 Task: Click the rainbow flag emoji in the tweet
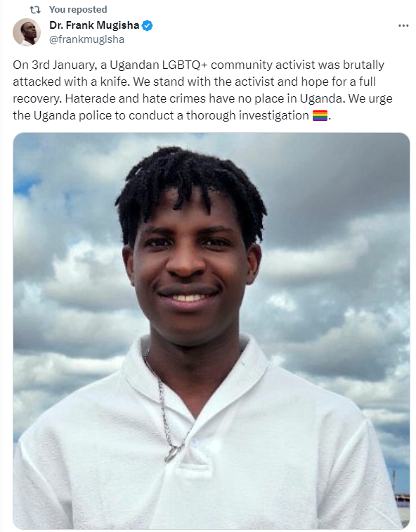(x=320, y=115)
